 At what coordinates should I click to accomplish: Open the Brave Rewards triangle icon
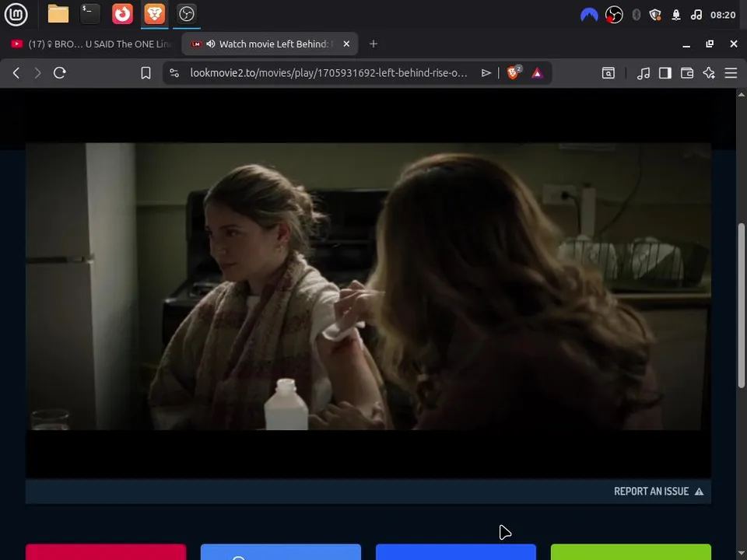click(537, 73)
